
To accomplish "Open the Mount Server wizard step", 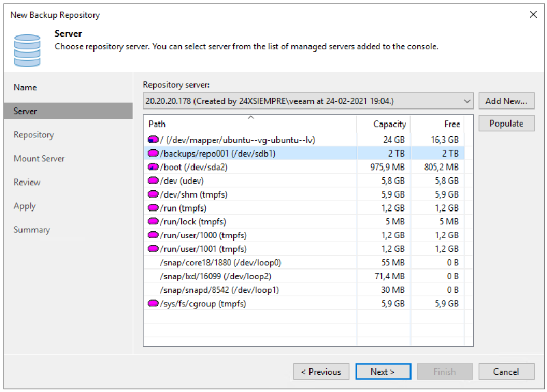I will 39,159.
